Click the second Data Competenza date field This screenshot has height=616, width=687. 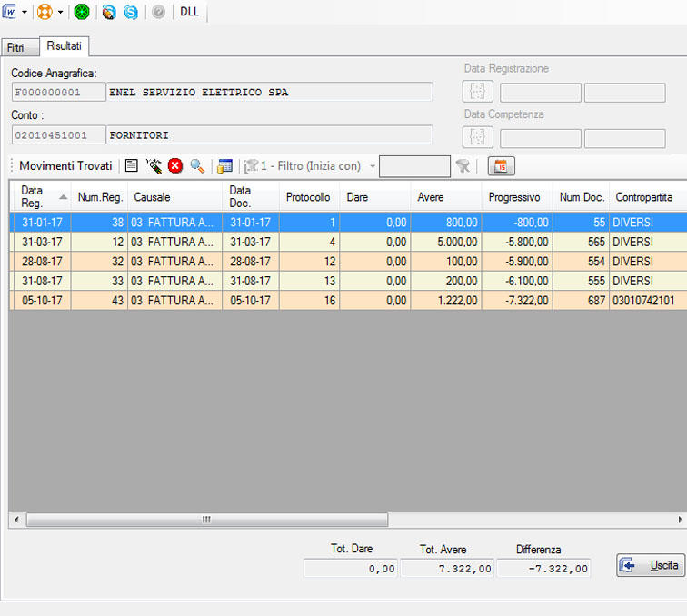[625, 139]
